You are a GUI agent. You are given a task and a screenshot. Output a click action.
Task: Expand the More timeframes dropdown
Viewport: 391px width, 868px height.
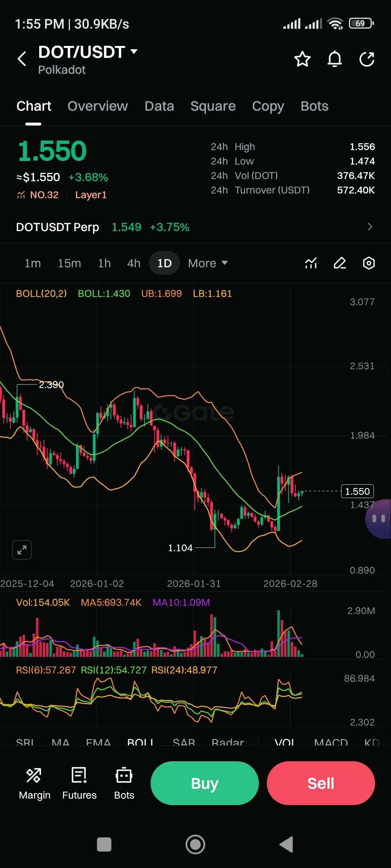[x=208, y=263]
